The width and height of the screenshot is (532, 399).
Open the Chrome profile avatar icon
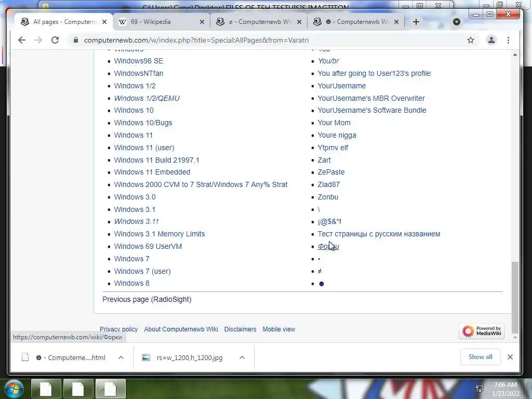pos(491,40)
